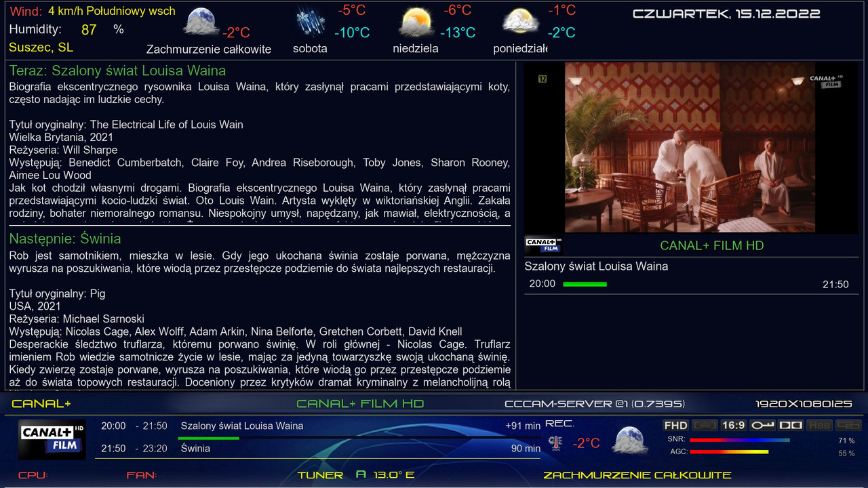Image resolution: width=868 pixels, height=488 pixels.
Task: Click the Tytuł oryginalny: Pig line
Action: 57,294
